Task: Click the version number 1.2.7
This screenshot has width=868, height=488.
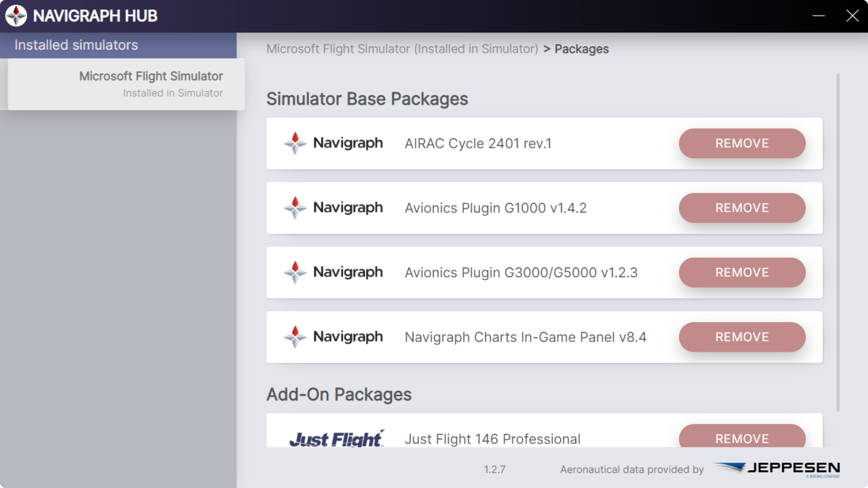Action: (x=495, y=469)
